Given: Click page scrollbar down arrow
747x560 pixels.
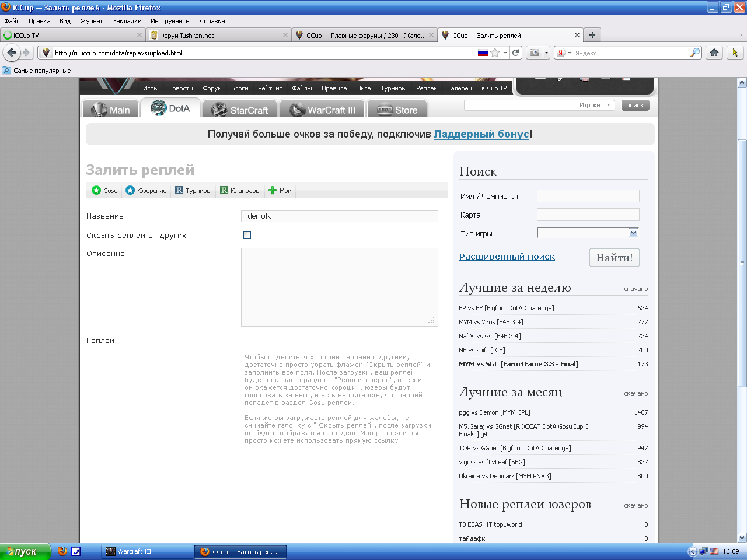Looking at the screenshot, I should pos(742,538).
